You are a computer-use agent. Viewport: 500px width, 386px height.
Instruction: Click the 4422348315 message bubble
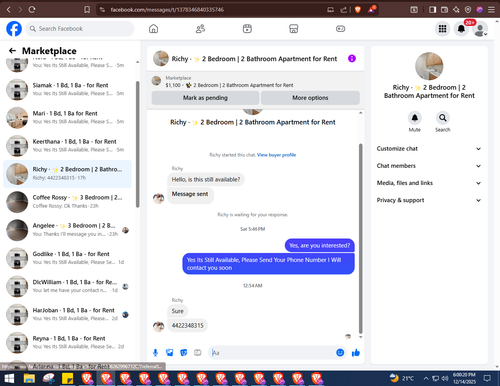[187, 325]
